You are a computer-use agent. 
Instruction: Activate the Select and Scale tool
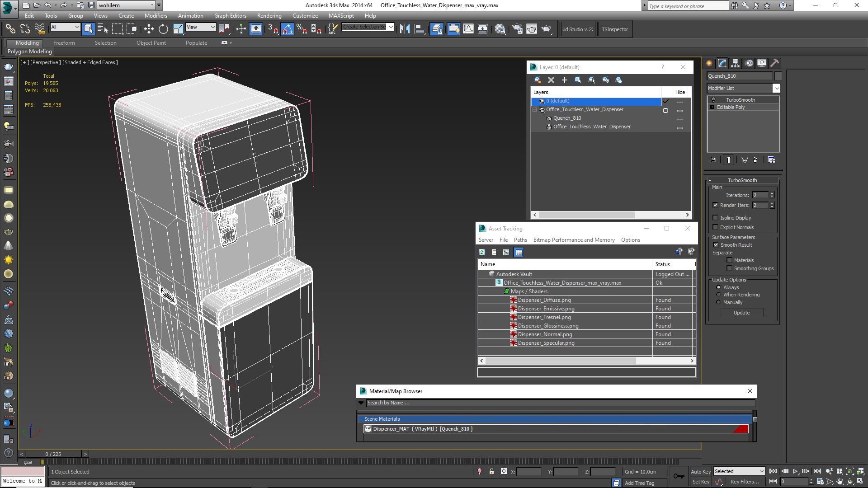pyautogui.click(x=178, y=29)
